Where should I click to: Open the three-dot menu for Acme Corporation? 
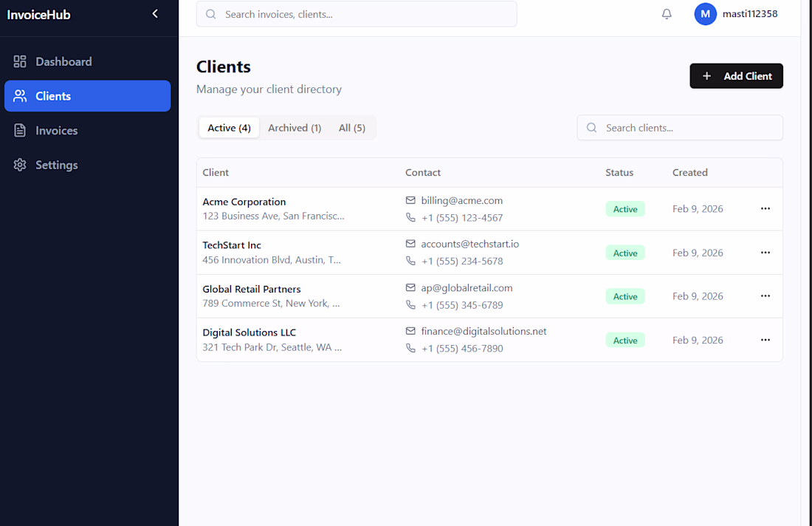pos(765,209)
